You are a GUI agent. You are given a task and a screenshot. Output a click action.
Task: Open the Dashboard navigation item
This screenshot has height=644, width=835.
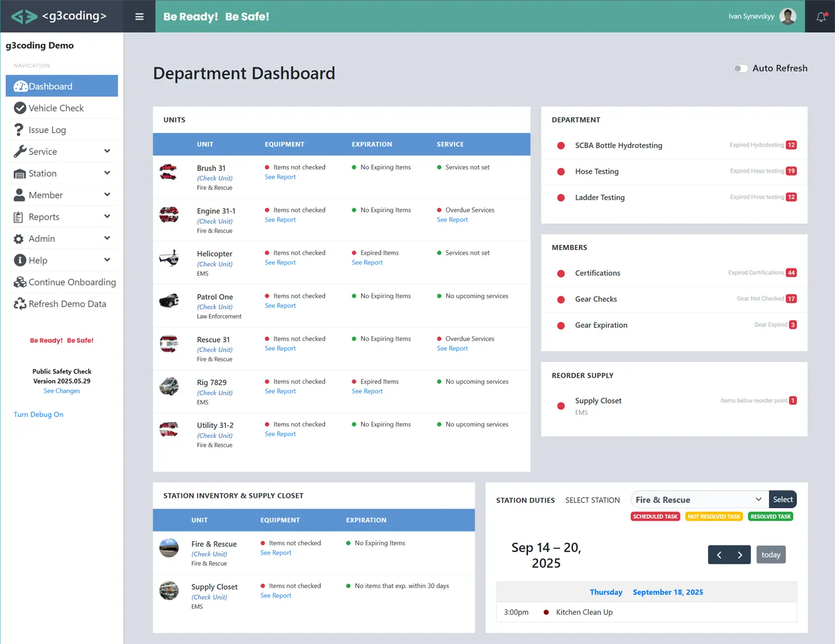point(62,86)
